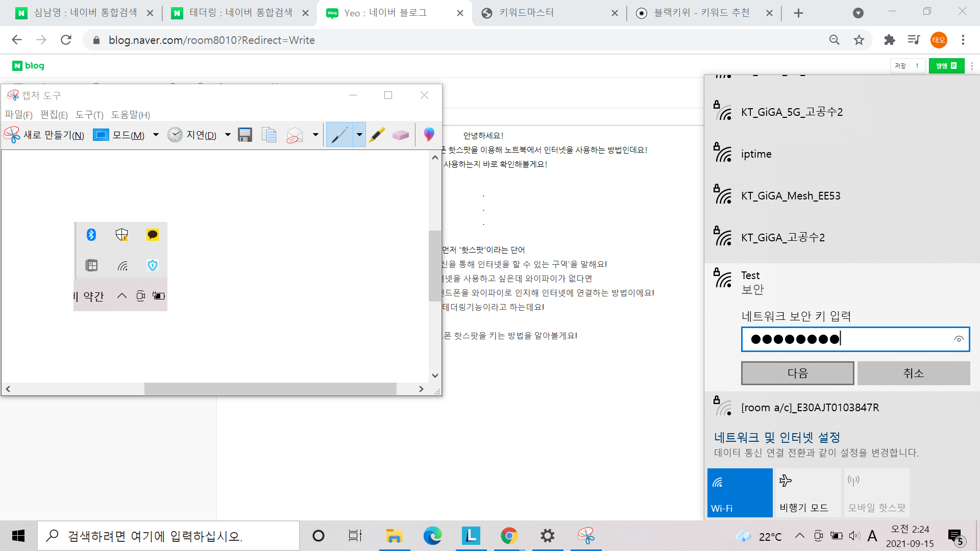Select the pen tool in the Snipping Tool
The height and width of the screenshot is (551, 980).
[339, 135]
